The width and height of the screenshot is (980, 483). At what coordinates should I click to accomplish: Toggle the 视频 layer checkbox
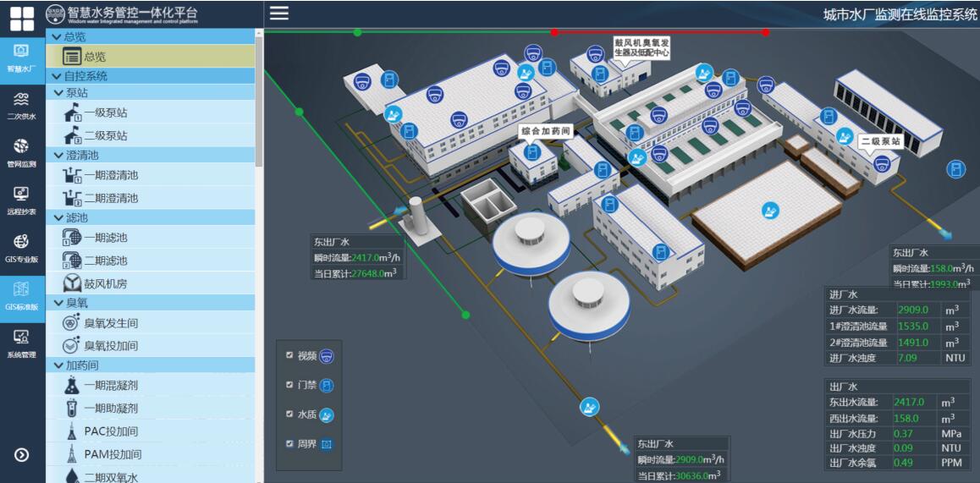(289, 356)
